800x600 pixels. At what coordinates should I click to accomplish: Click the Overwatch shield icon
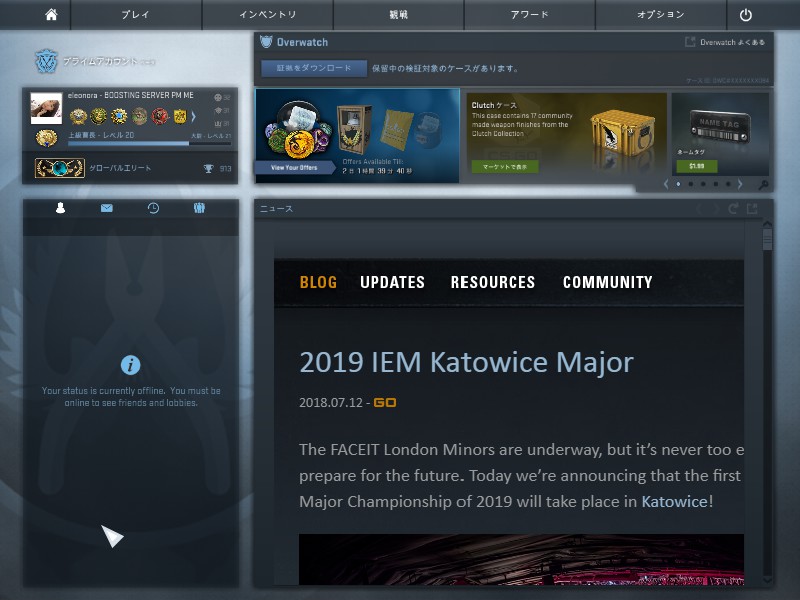(x=266, y=42)
